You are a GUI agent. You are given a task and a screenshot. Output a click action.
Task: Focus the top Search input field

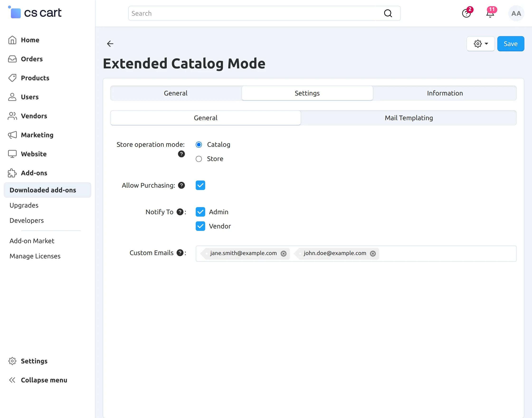(x=264, y=13)
